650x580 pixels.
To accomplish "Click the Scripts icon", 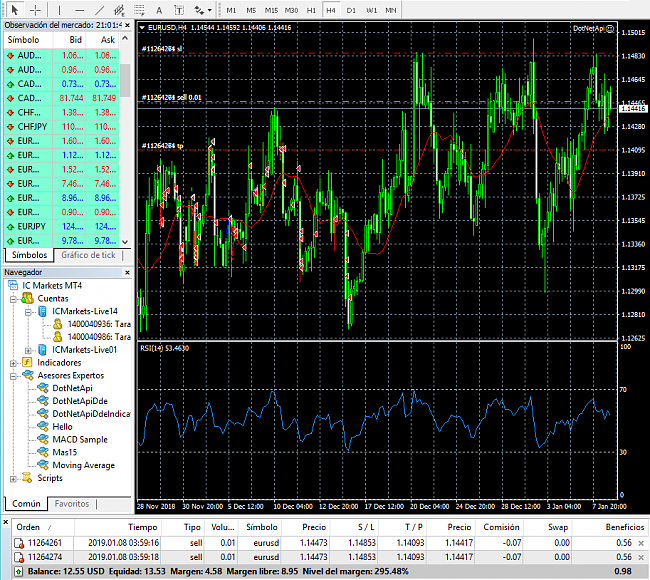I will [27, 478].
